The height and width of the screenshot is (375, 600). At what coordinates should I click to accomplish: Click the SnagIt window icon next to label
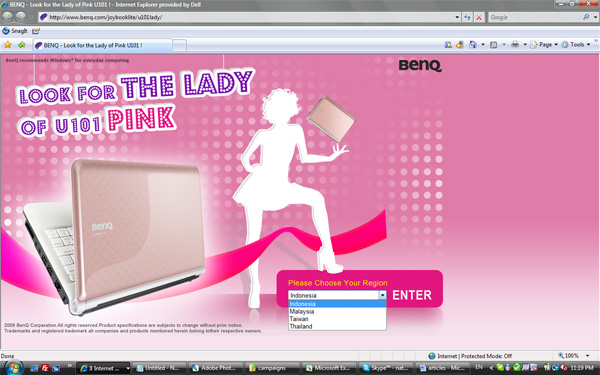pos(36,31)
